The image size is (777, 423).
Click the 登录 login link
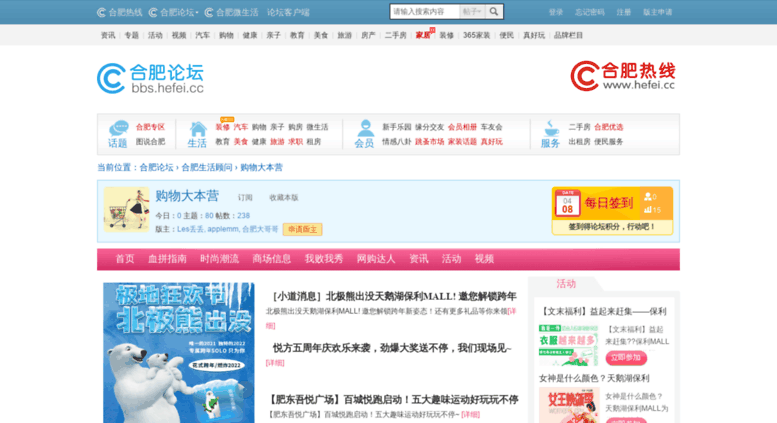point(555,12)
